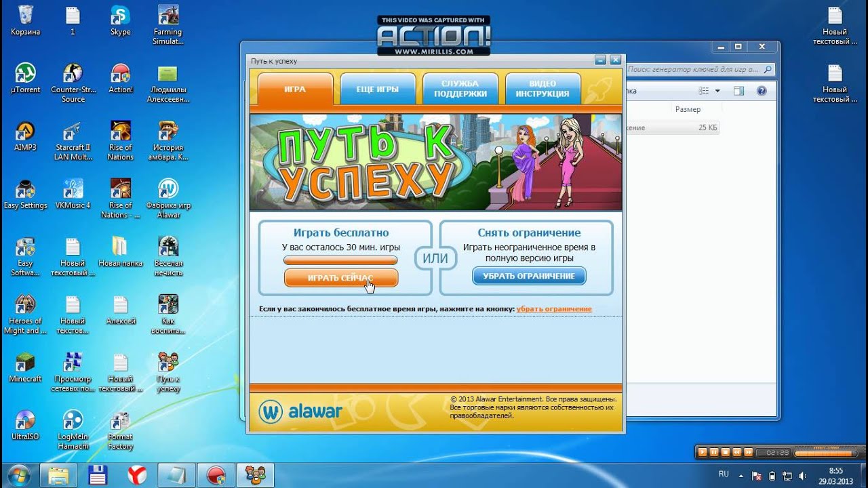Open the История амбара desktop icon

[x=168, y=140]
